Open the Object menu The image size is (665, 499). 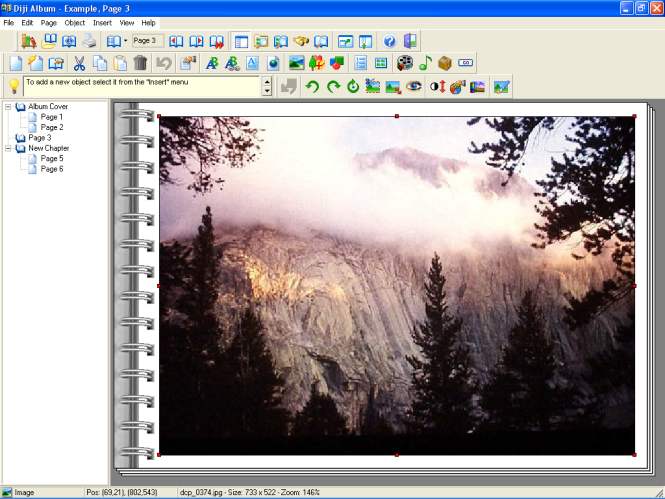75,22
